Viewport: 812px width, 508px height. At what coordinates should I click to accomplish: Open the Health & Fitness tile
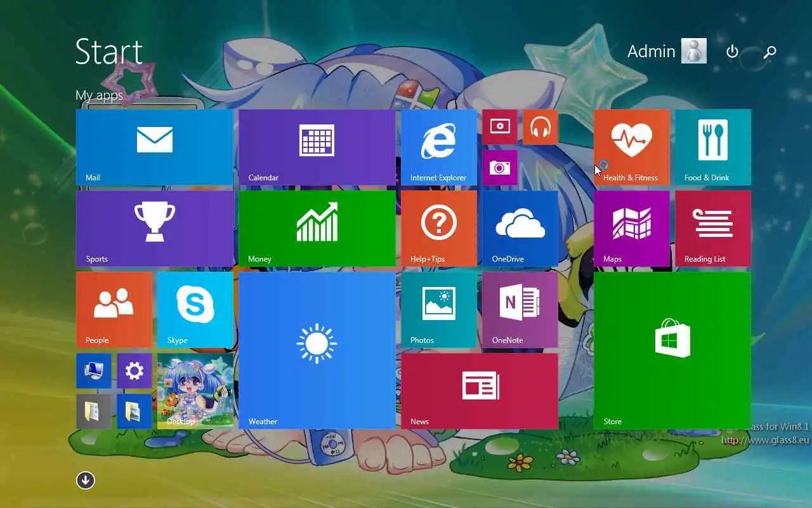(632, 147)
